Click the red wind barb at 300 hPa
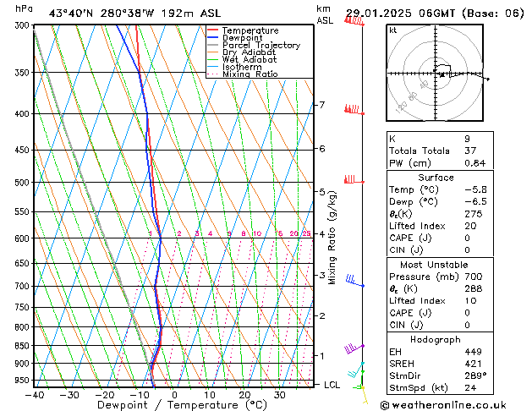 pyautogui.click(x=354, y=21)
